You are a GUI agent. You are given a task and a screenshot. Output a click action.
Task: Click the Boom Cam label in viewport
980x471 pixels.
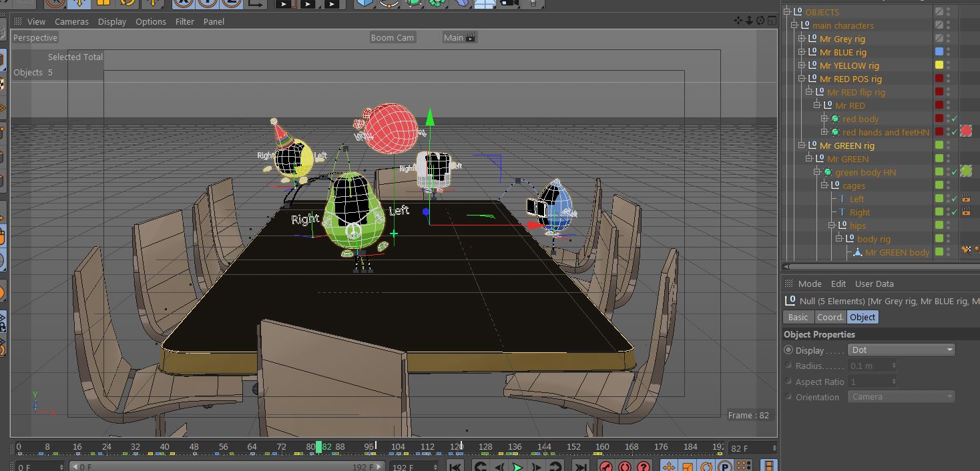pyautogui.click(x=393, y=37)
